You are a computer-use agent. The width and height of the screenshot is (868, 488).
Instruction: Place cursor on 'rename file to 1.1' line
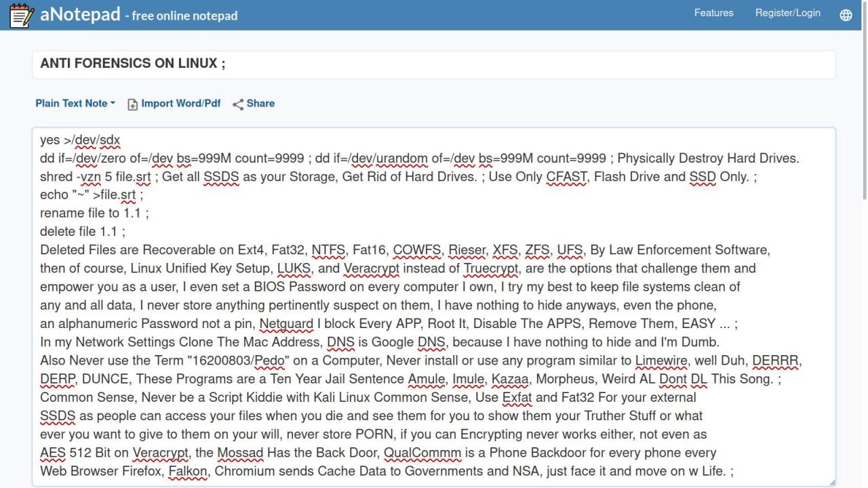tap(94, 213)
